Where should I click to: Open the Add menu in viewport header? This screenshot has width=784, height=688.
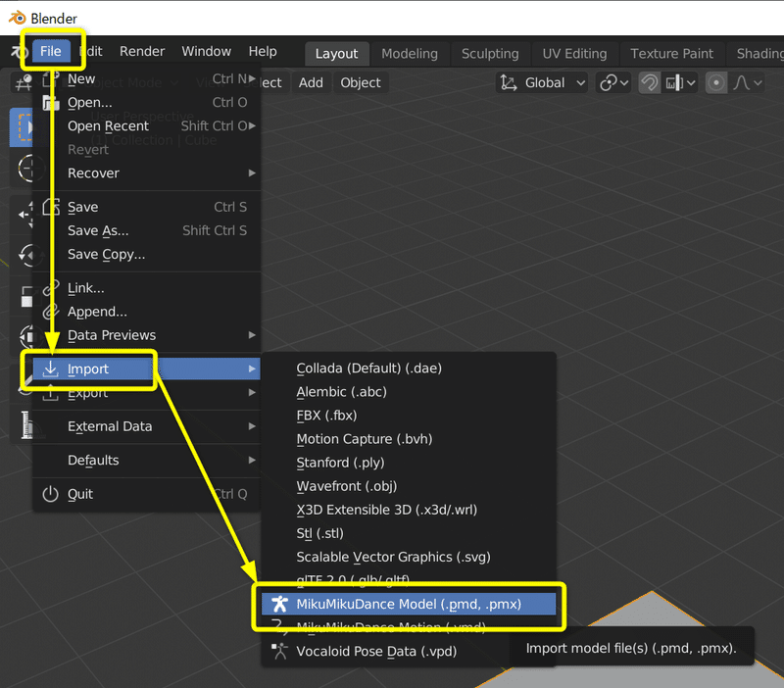(311, 82)
